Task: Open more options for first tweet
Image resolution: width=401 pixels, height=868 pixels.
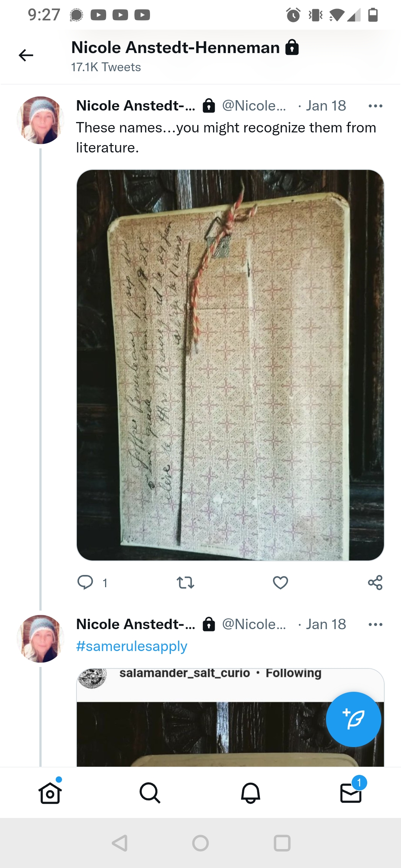Action: (x=375, y=106)
